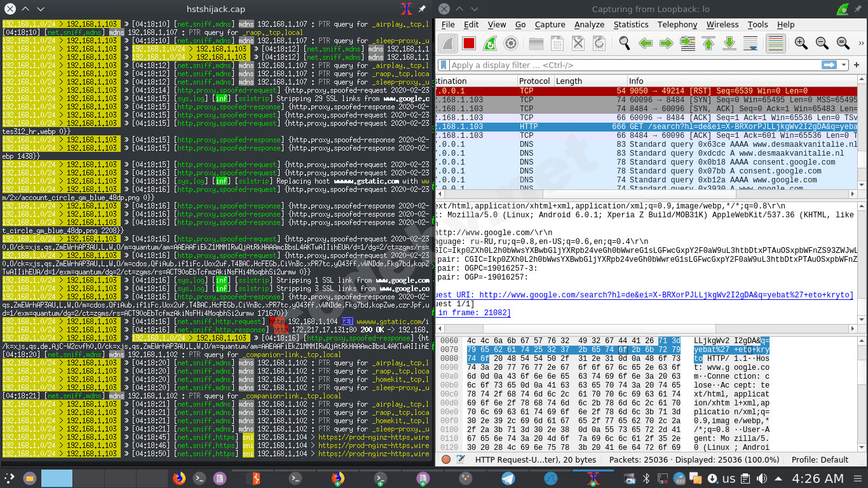Jump to the last packet
Viewport: 868px width, 488px height.
pos(729,43)
